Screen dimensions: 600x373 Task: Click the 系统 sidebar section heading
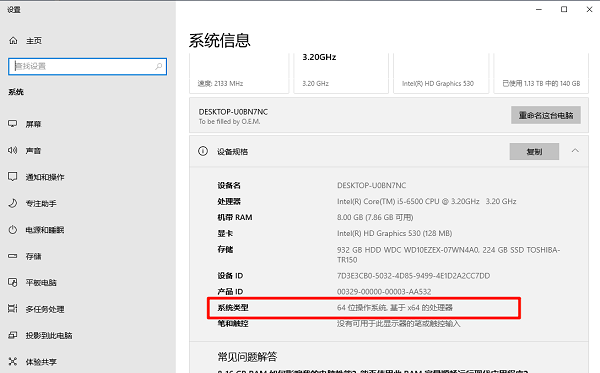(16, 92)
